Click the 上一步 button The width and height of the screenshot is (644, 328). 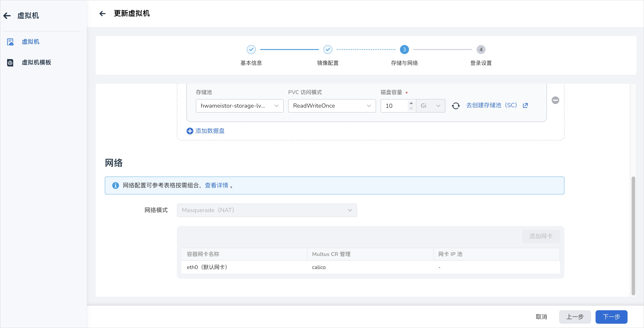575,317
